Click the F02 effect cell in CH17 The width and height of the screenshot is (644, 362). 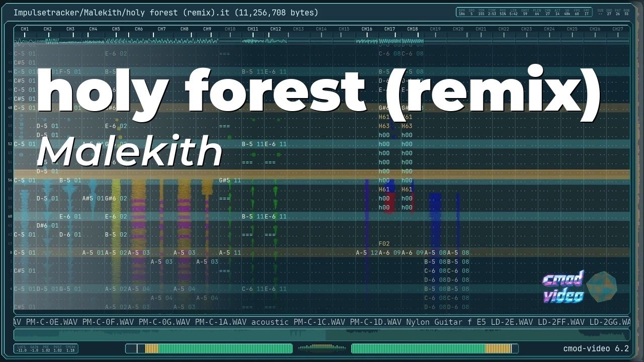coord(384,243)
